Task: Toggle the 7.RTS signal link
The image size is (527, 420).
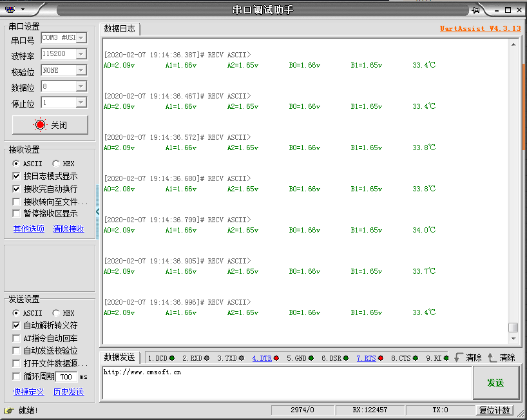Action: pyautogui.click(x=367, y=358)
